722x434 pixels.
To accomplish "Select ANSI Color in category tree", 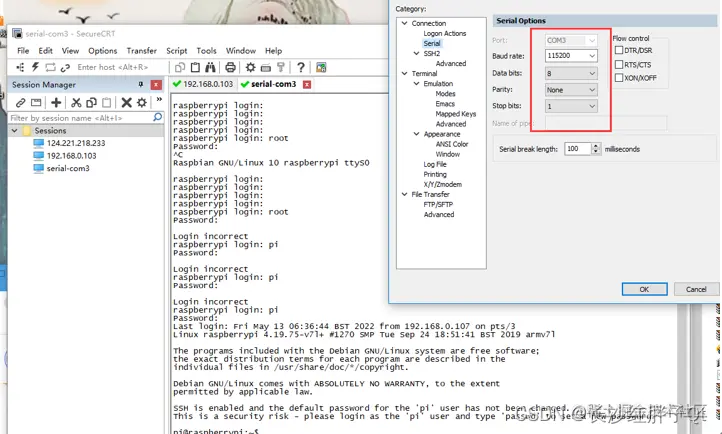I will [452, 144].
